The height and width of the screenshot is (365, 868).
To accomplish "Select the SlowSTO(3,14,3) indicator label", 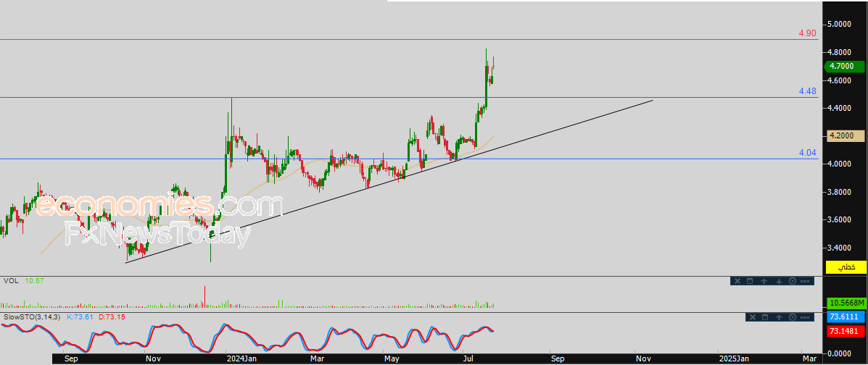I will (33, 317).
